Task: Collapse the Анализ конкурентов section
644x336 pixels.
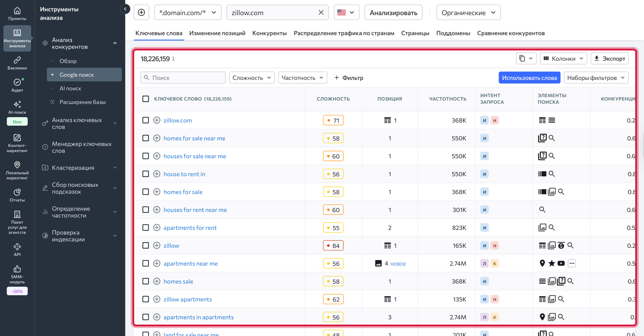Action: [115, 43]
